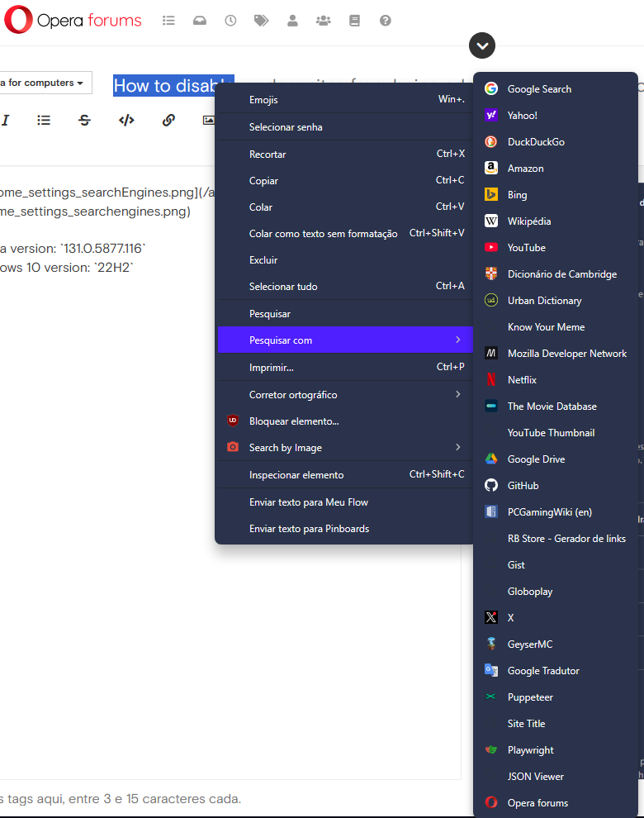This screenshot has width=644, height=818.
Task: Open the book rules icon in header
Action: click(354, 21)
